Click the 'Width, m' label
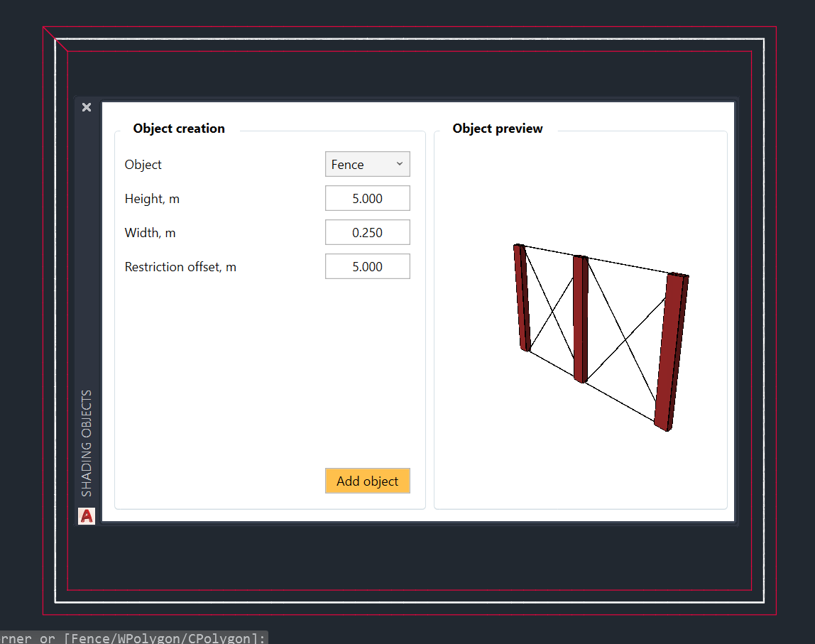The width and height of the screenshot is (815, 644). point(150,233)
